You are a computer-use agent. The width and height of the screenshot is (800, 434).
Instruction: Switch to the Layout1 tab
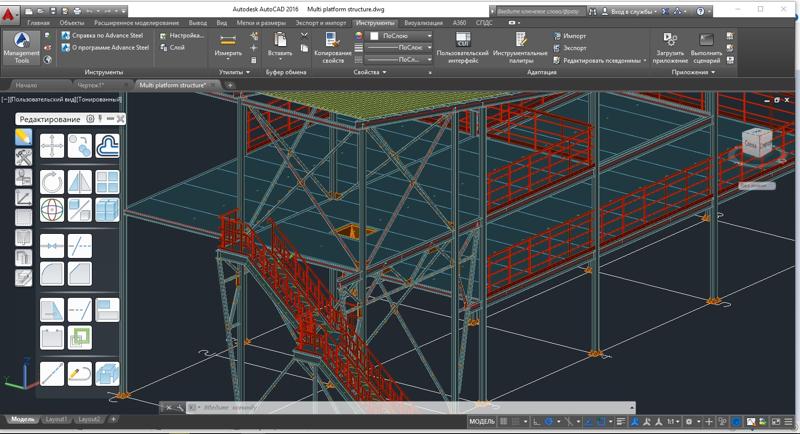[56, 419]
